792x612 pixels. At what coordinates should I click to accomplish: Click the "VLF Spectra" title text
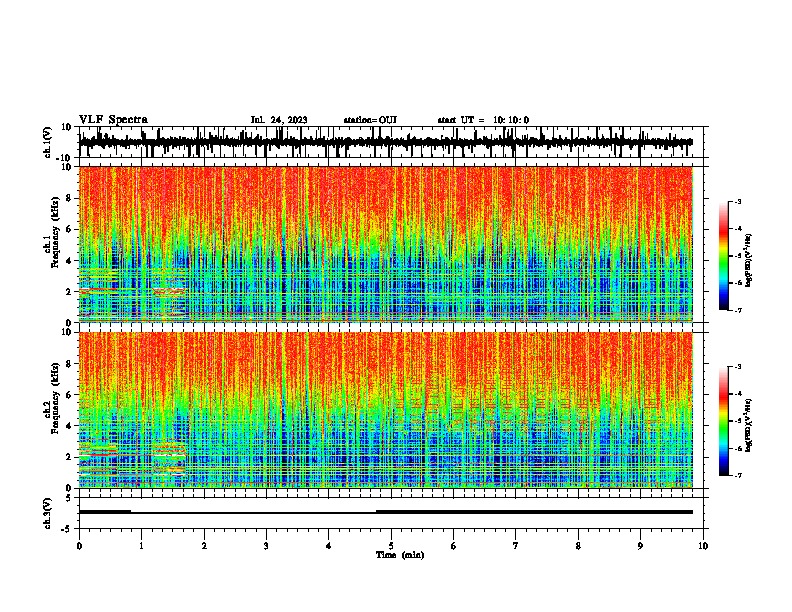click(113, 120)
